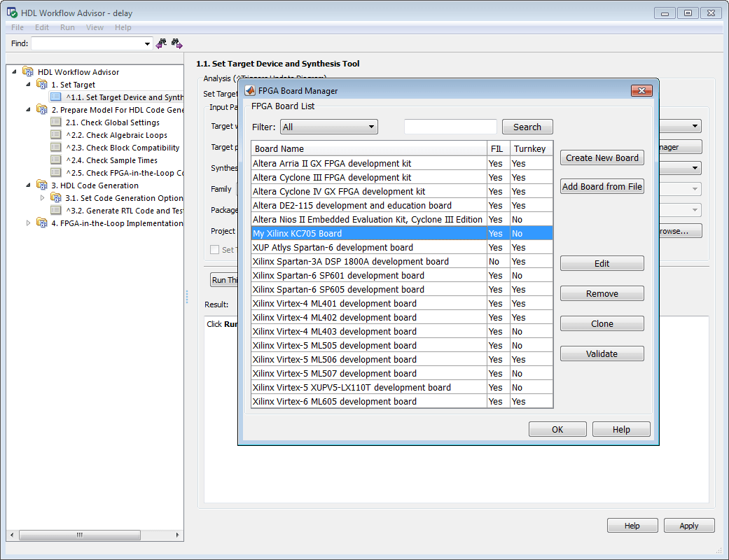Open the Find field dropdown arrow
This screenshot has width=729, height=560.
[147, 43]
